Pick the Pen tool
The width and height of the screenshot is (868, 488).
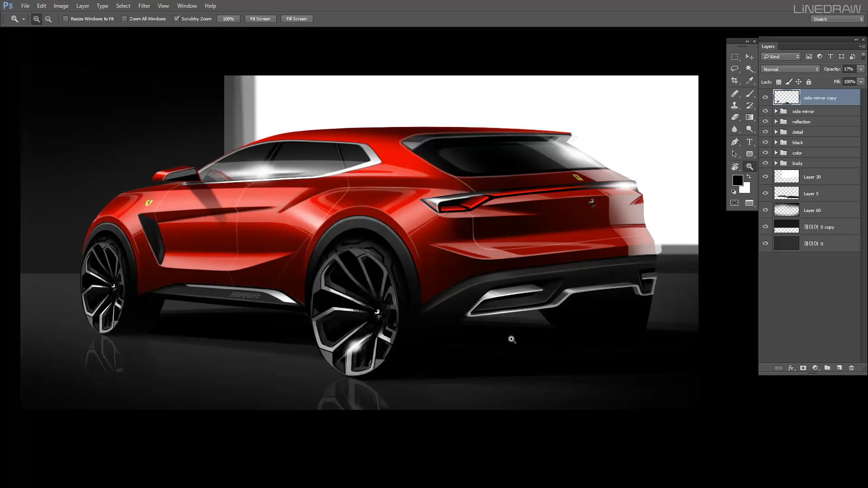735,142
